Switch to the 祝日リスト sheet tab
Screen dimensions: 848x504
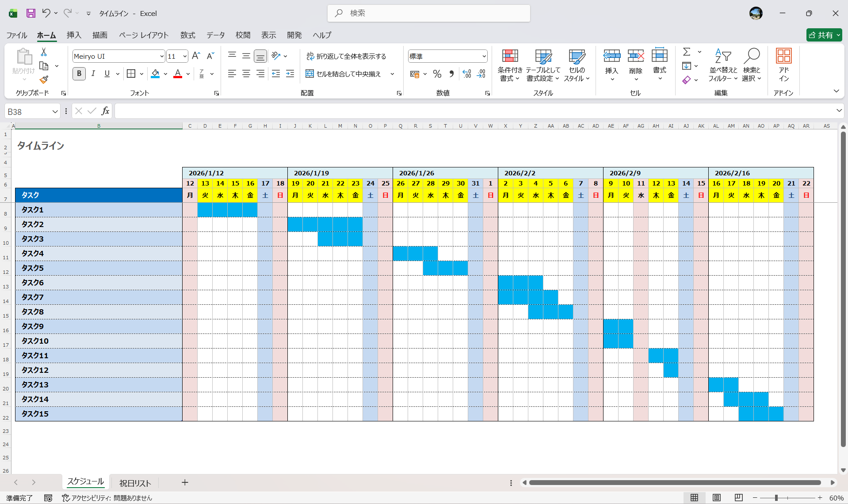click(x=135, y=483)
